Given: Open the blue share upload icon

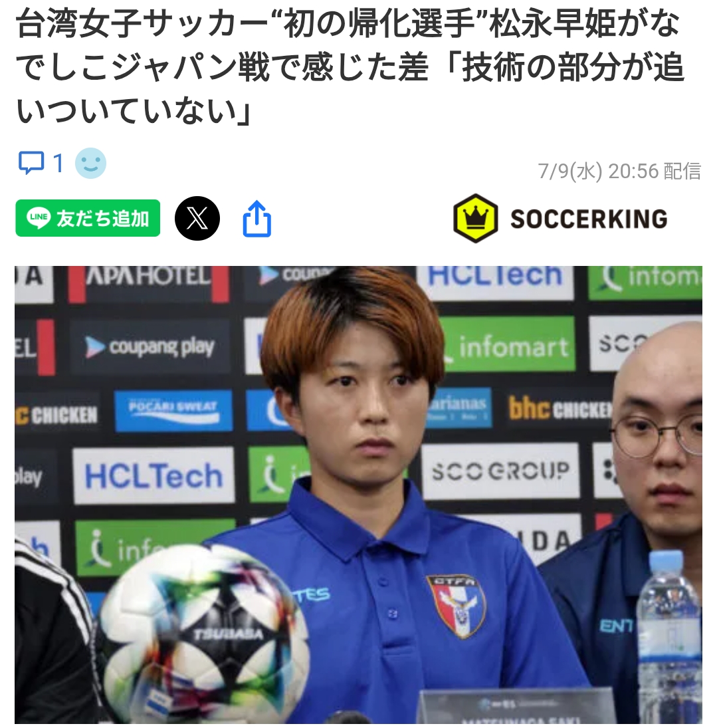Looking at the screenshot, I should point(256,219).
